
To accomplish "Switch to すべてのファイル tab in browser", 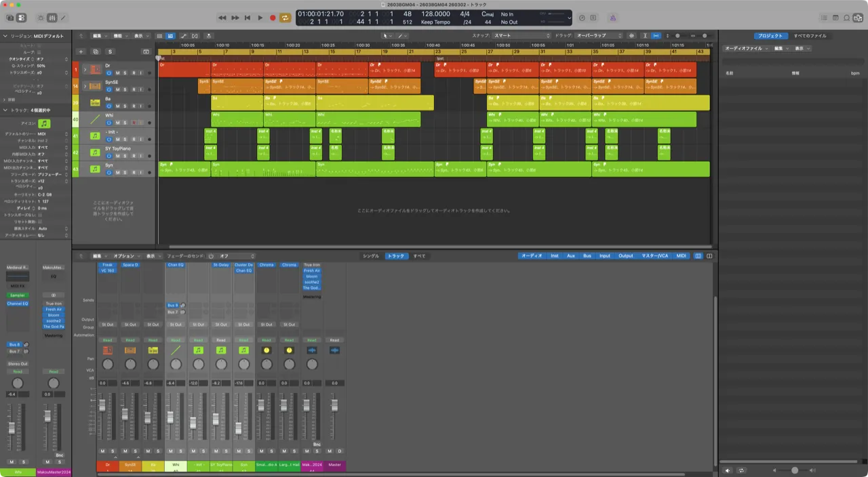I will point(810,35).
